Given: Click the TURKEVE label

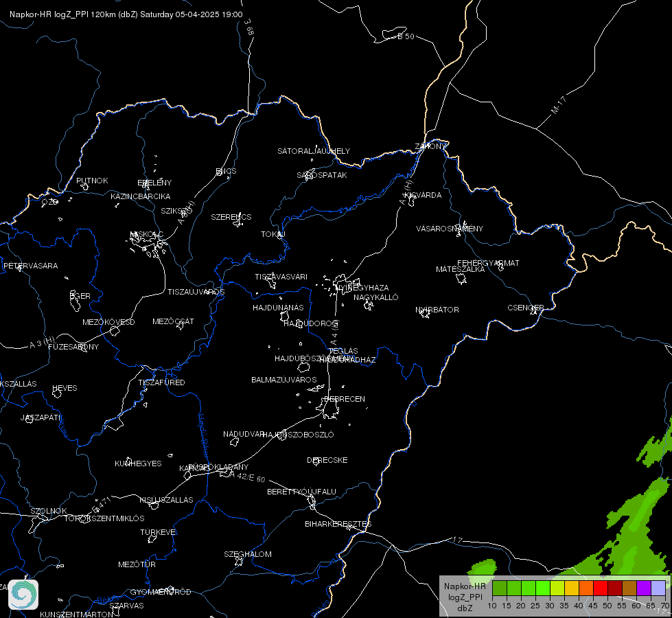Looking at the screenshot, I should pyautogui.click(x=158, y=531).
